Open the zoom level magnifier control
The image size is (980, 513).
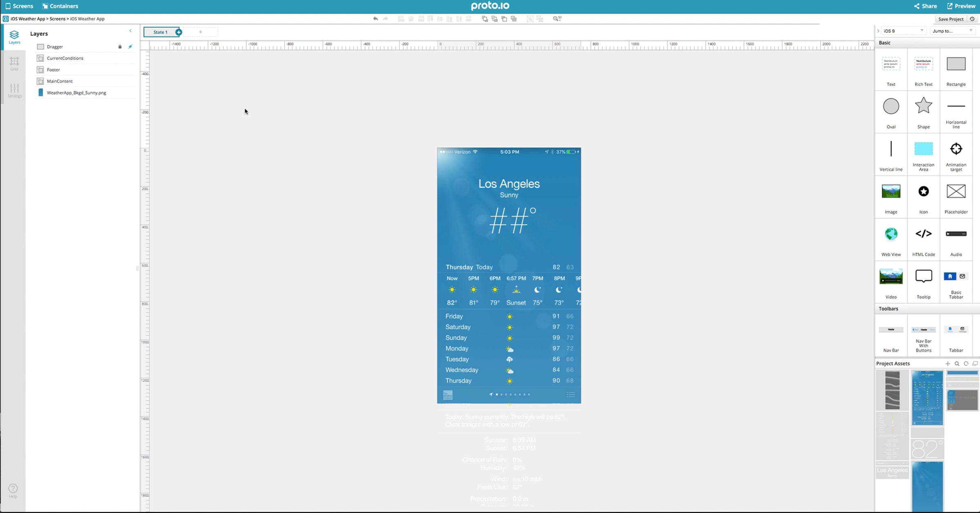click(557, 19)
